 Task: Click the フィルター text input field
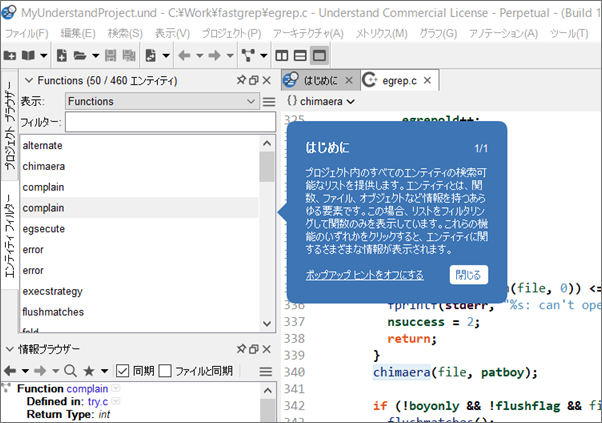pyautogui.click(x=170, y=122)
